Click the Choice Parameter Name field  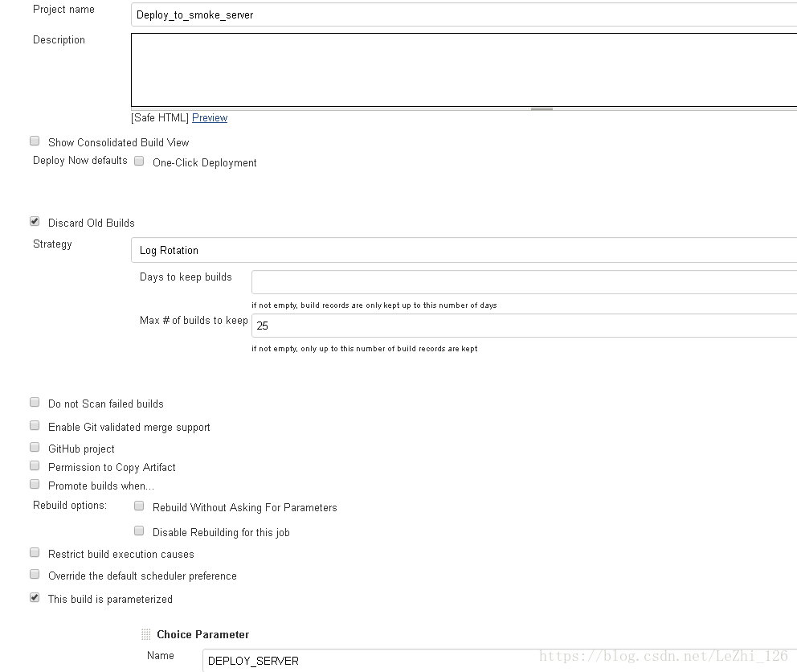499,660
